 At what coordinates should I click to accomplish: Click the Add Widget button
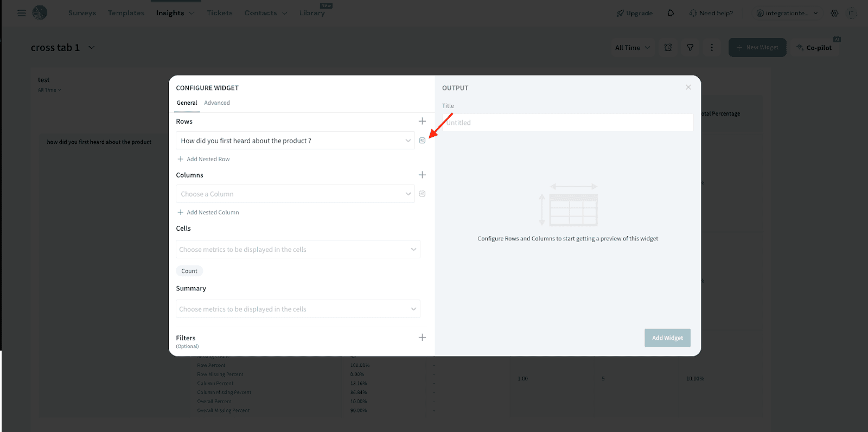(x=667, y=338)
